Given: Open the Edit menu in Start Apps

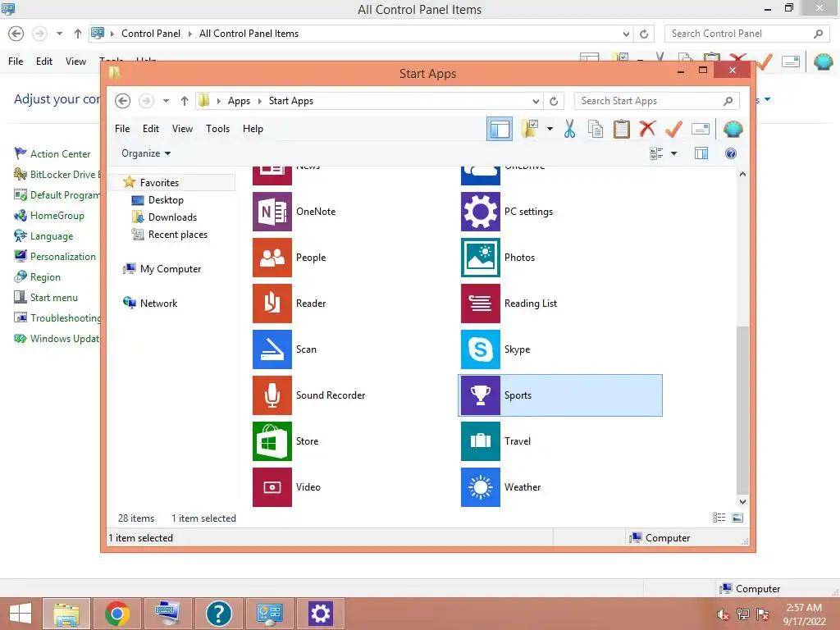Looking at the screenshot, I should (x=151, y=129).
